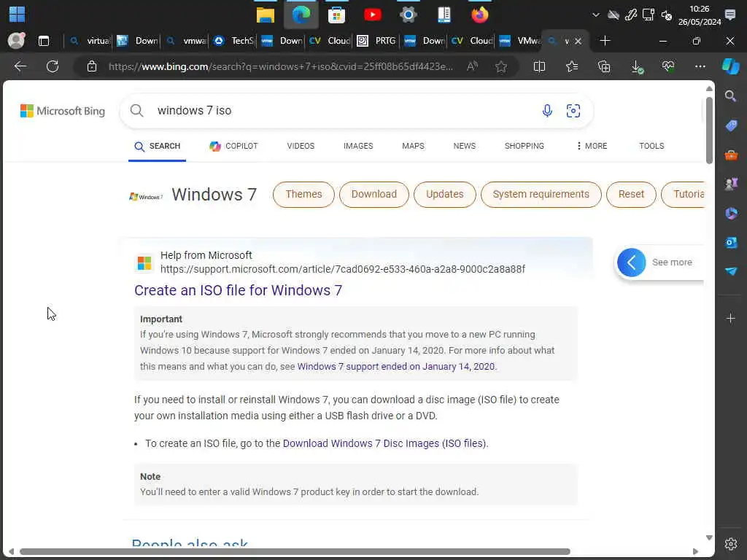
Task: Open sidebar Search icon
Action: click(730, 96)
